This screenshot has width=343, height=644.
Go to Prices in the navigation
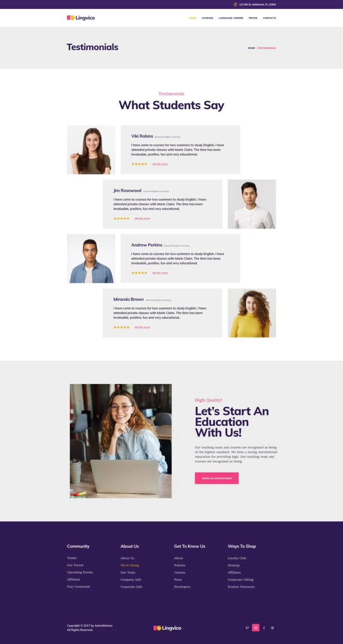coord(253,18)
